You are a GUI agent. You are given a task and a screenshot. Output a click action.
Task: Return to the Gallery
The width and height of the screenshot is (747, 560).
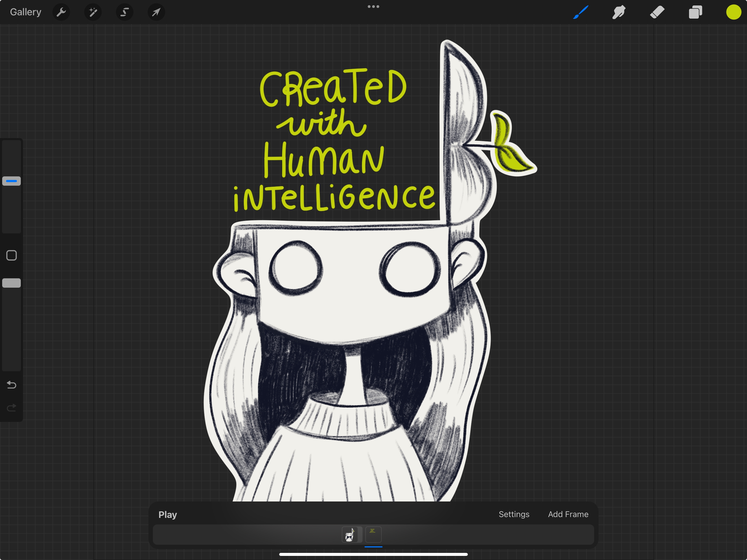[25, 12]
